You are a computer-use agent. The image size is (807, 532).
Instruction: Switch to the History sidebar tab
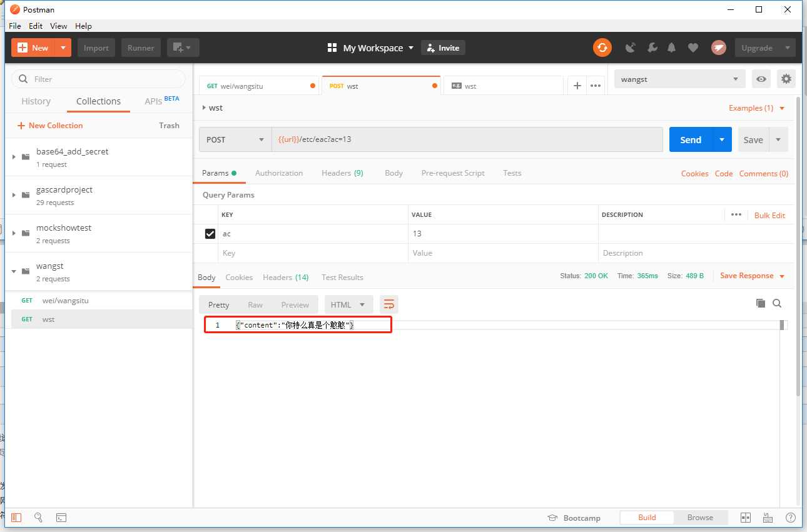click(36, 101)
